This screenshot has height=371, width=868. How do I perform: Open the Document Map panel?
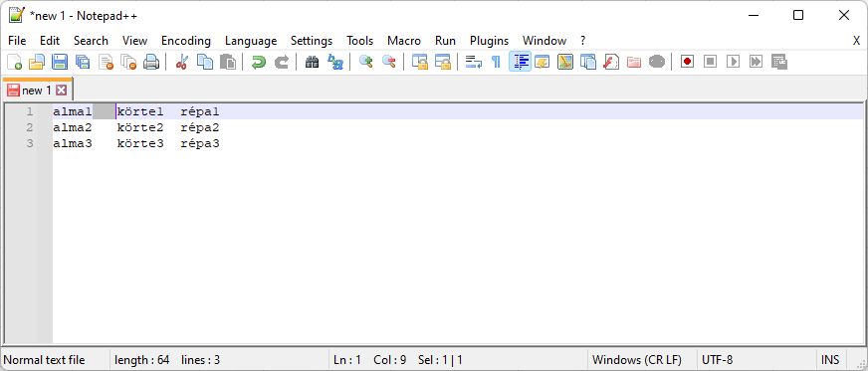click(565, 62)
